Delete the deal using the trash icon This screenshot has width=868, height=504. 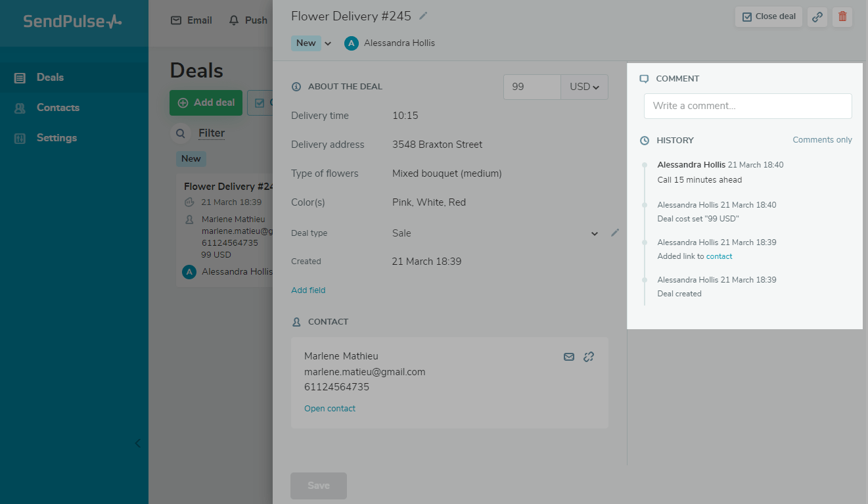coord(842,17)
